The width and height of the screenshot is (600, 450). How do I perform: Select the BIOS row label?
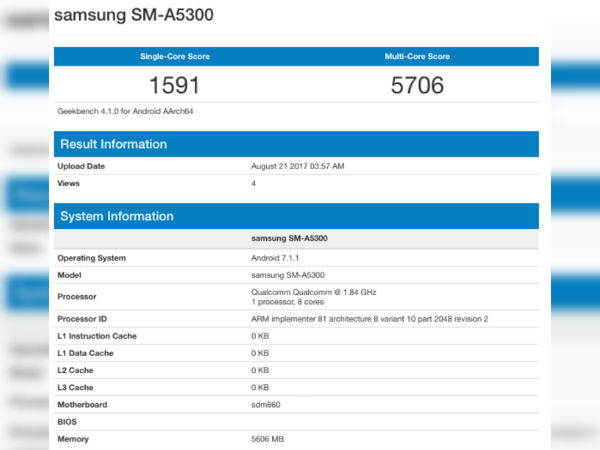[67, 422]
